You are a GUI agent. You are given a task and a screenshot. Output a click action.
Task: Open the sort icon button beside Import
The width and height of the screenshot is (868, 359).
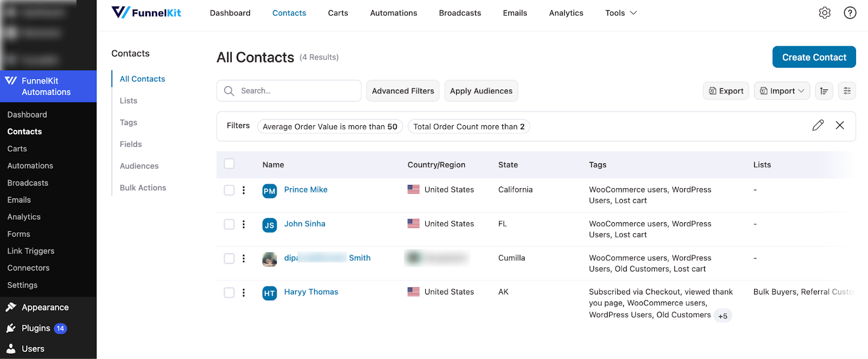(824, 91)
